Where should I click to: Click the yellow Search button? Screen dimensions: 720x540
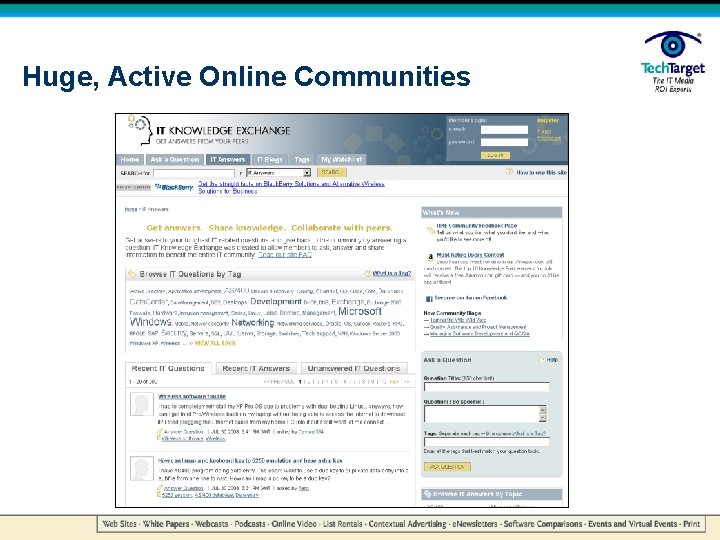(x=331, y=172)
